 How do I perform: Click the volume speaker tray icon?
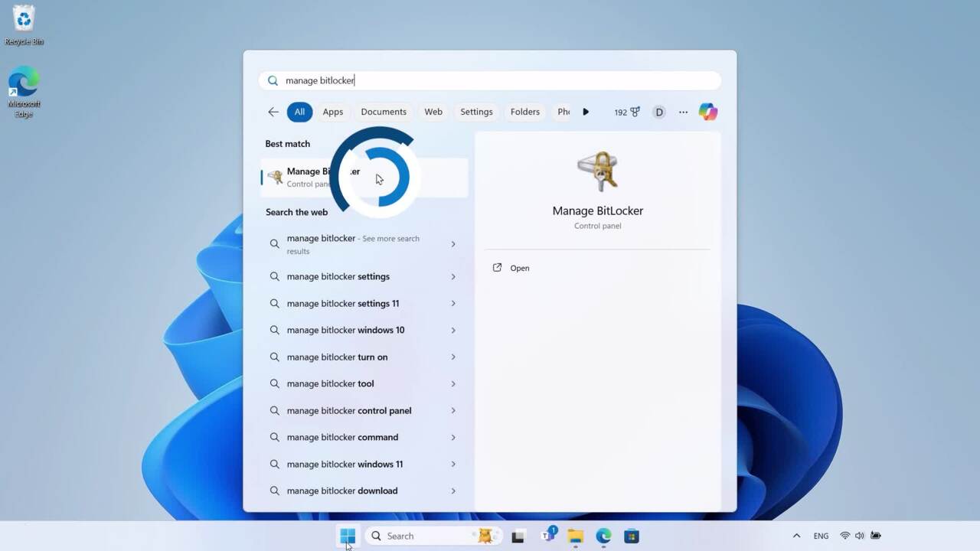[x=859, y=536]
